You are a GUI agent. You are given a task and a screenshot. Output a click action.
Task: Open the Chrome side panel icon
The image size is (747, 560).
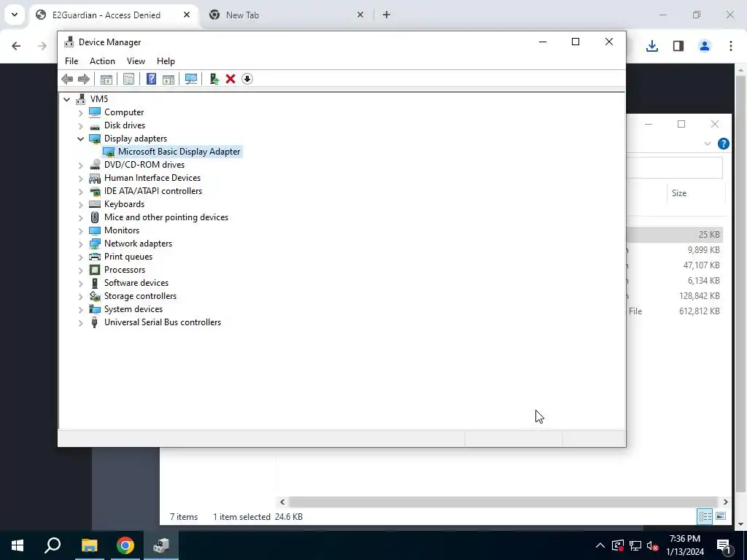[678, 46]
